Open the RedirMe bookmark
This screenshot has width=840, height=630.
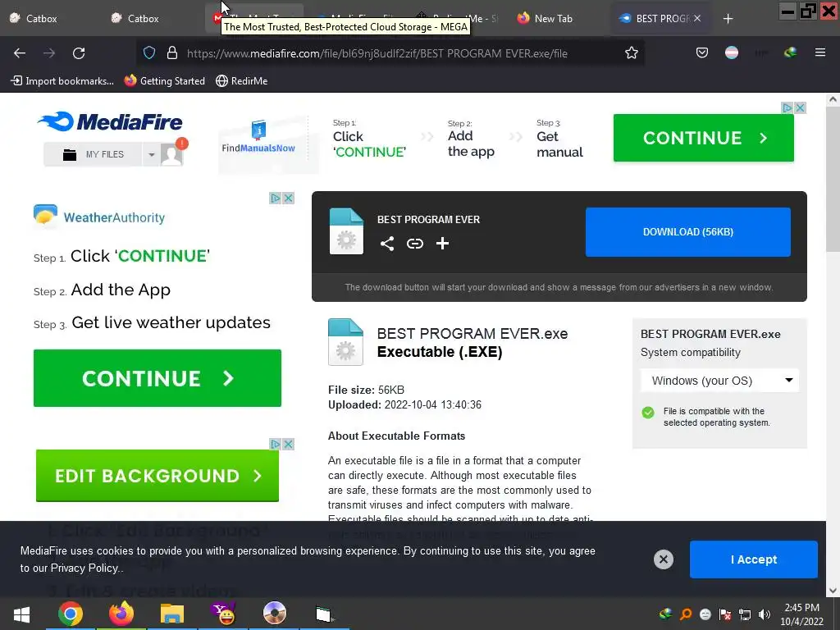(x=242, y=81)
